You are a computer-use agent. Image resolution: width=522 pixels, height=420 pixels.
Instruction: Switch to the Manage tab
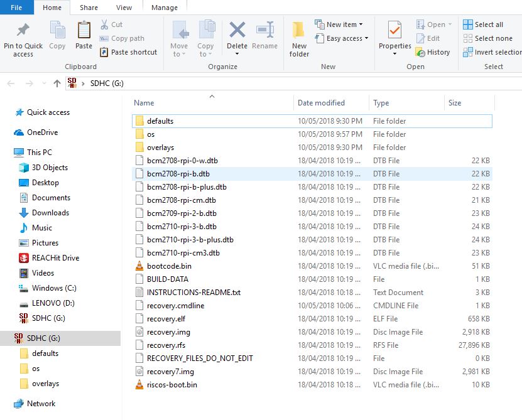click(x=165, y=8)
